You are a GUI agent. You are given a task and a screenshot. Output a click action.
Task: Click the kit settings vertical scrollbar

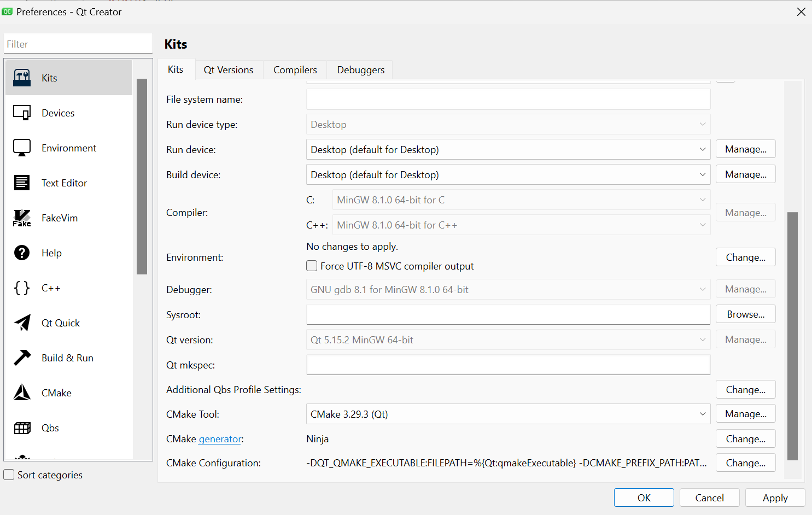792,336
